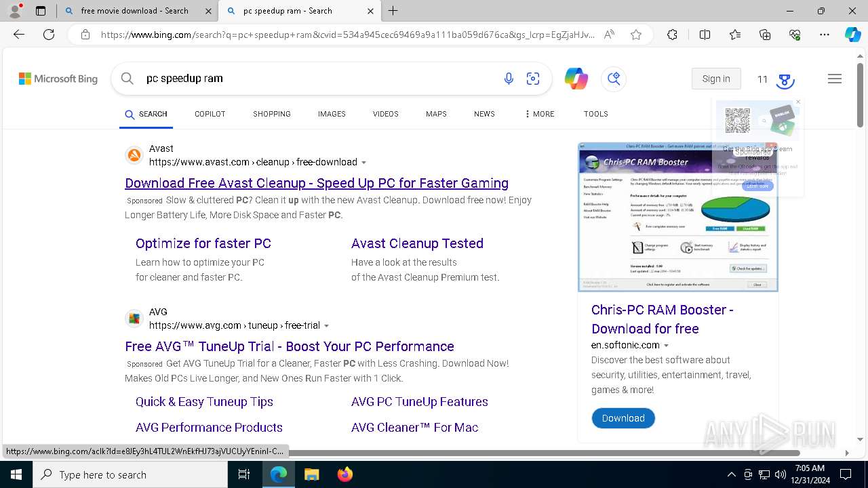Open the Read aloud icon in the address bar
Image resolution: width=868 pixels, height=488 pixels.
click(609, 35)
